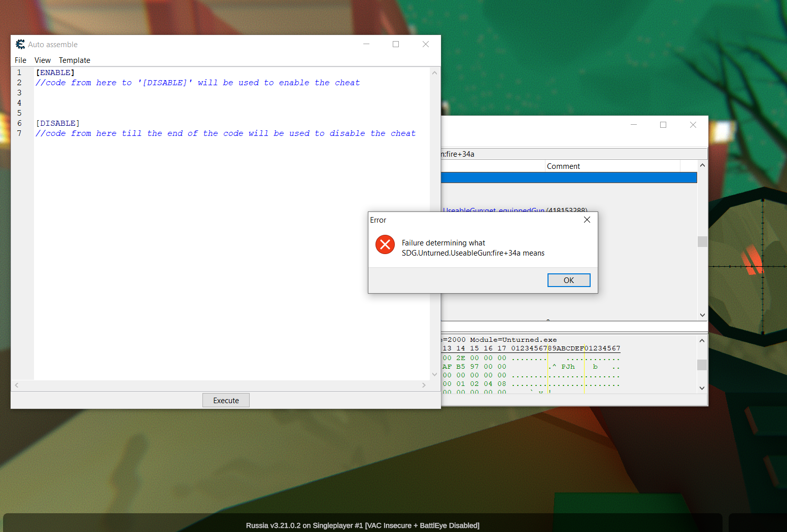The width and height of the screenshot is (787, 532).
Task: Open the File menu in Auto assemble
Action: (20, 60)
